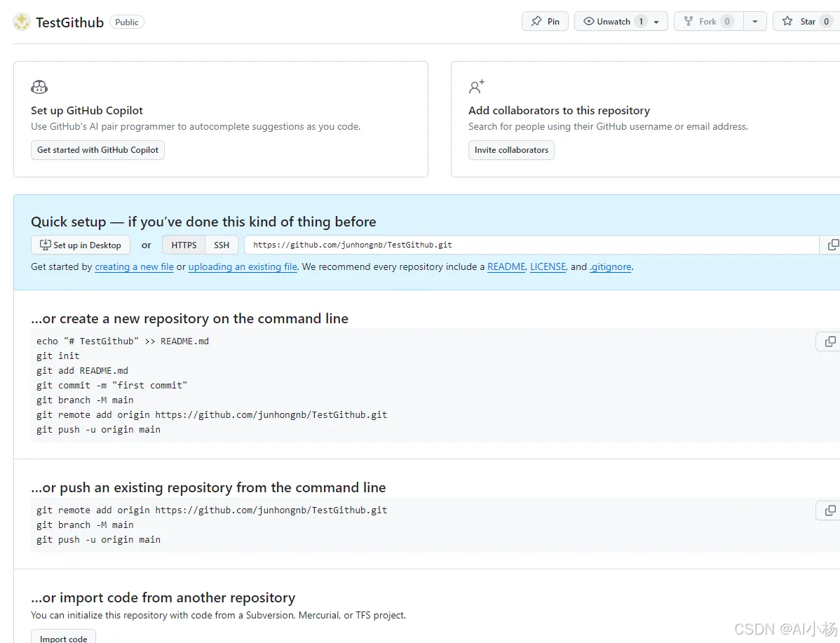Open the uploading an existing file link

pyautogui.click(x=243, y=267)
